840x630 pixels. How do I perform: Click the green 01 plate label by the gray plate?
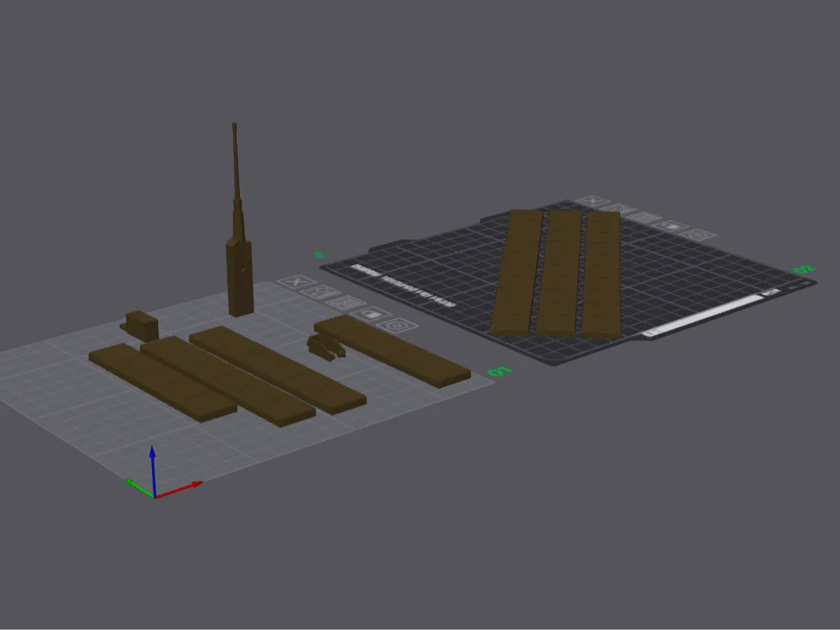pos(500,371)
